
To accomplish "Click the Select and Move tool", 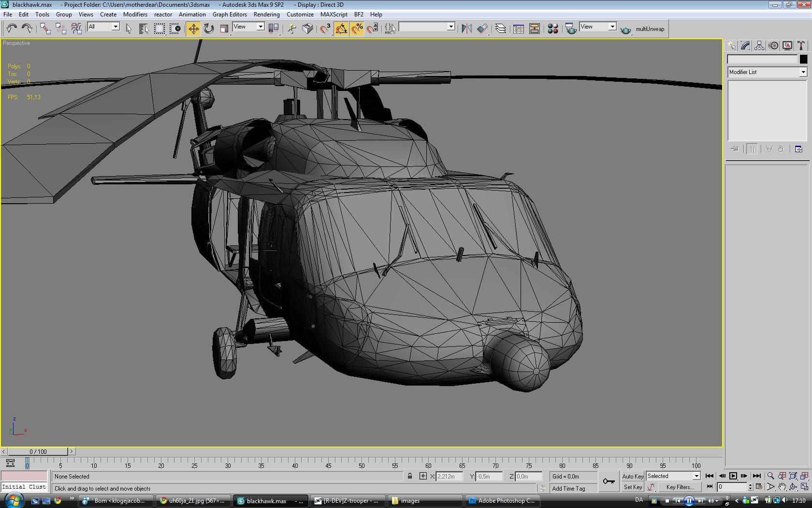I will (193, 29).
